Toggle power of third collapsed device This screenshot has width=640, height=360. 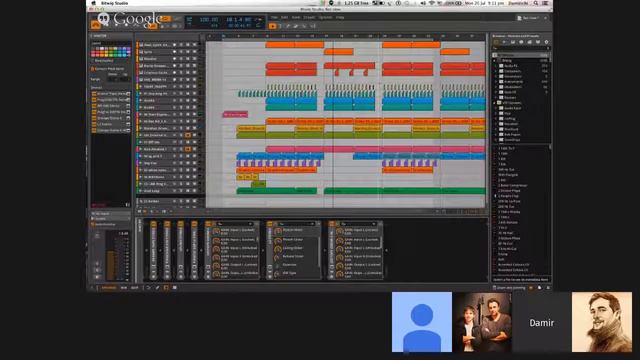pyautogui.click(x=180, y=224)
